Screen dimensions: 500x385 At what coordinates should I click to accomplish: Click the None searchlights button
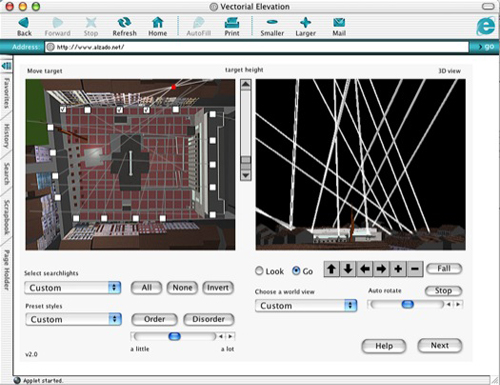coord(182,288)
